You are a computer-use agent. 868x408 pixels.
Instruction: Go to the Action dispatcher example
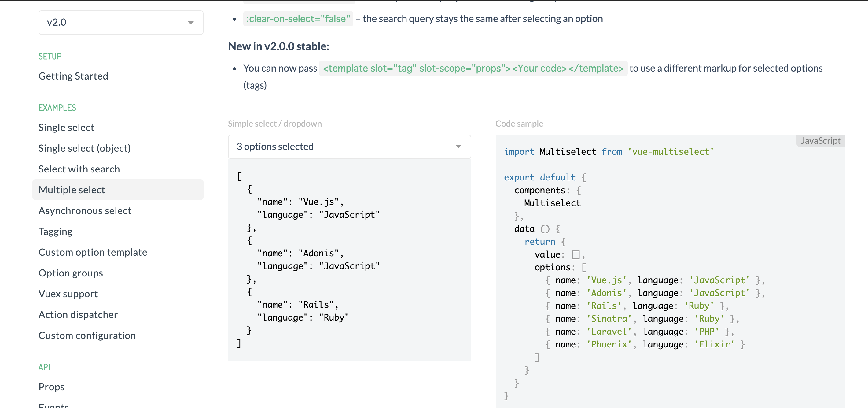point(78,314)
